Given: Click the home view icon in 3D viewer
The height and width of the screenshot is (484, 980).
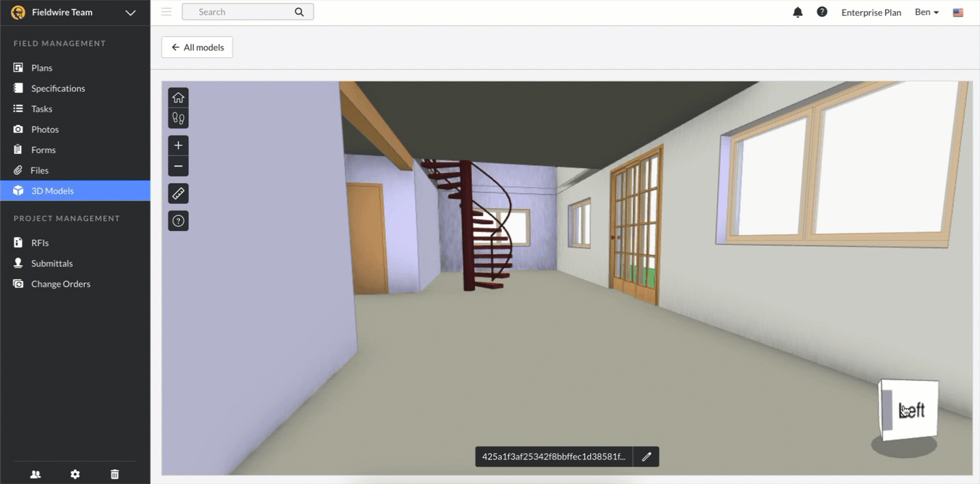Looking at the screenshot, I should (x=178, y=97).
